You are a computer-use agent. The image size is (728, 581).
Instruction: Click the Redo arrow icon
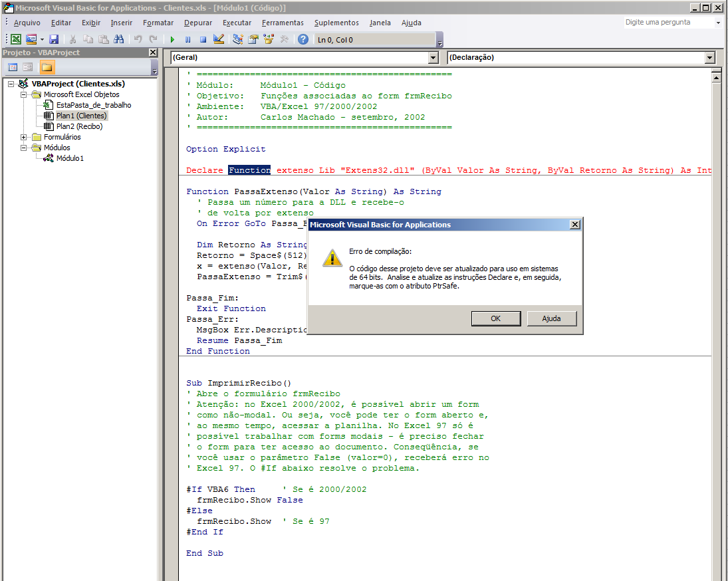point(153,39)
